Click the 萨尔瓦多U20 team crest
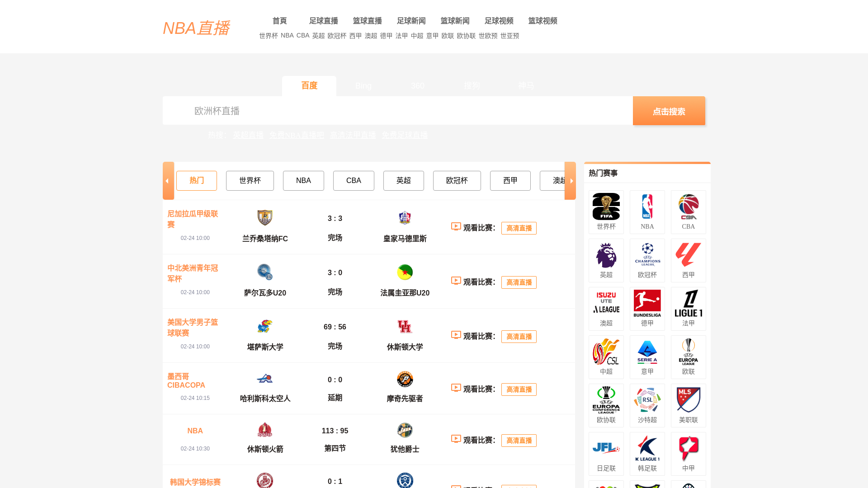 pos(265,272)
